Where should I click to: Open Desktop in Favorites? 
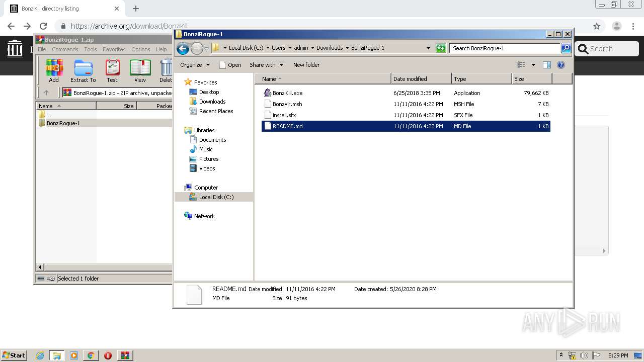[209, 92]
